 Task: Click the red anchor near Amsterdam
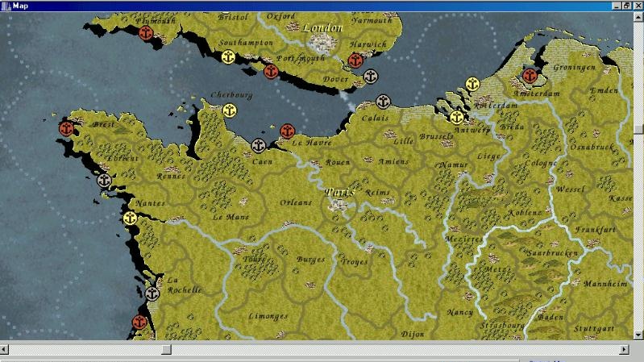530,76
